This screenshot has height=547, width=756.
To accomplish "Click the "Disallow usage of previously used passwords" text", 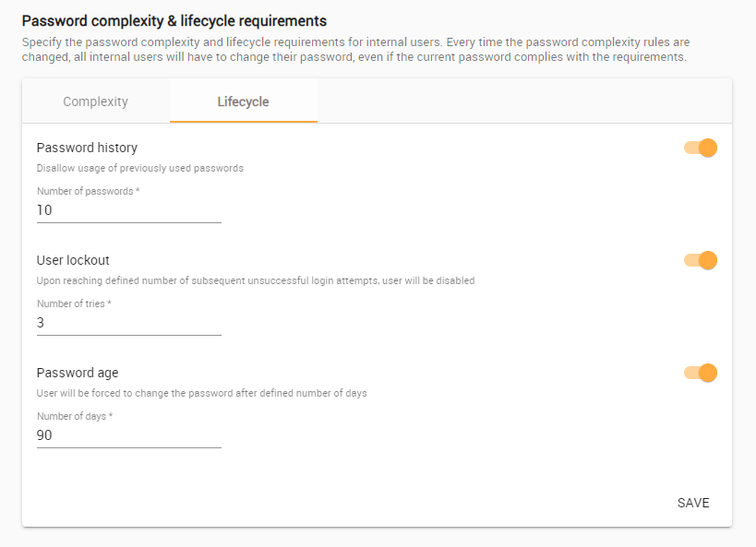I will pos(140,168).
